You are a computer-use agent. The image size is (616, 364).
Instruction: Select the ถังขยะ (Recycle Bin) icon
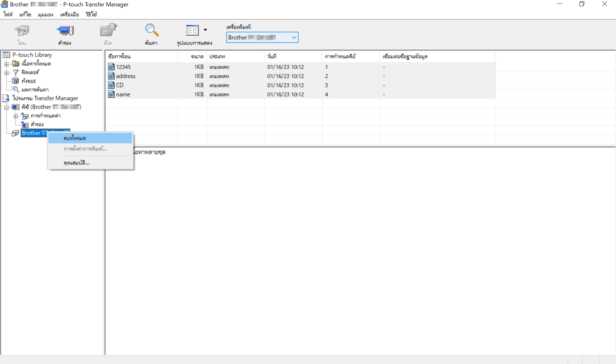click(16, 81)
